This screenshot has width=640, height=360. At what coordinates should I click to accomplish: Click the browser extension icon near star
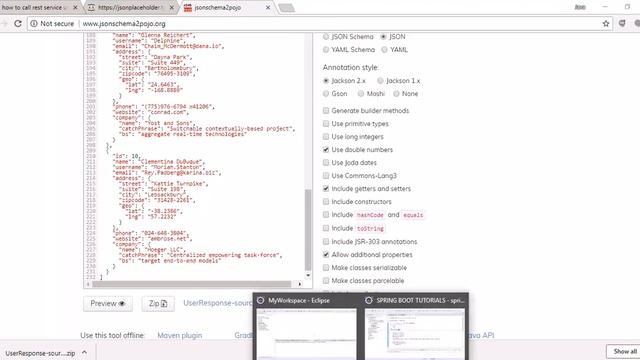[x=622, y=24]
